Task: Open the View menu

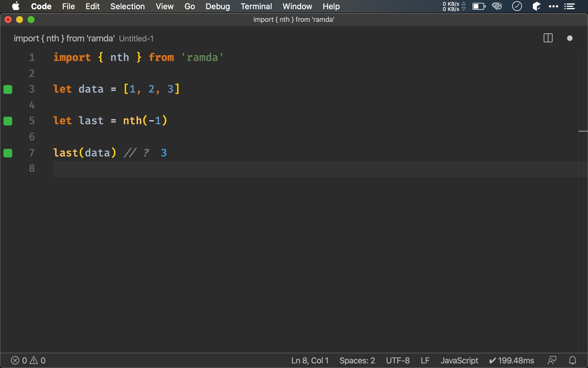Action: [165, 6]
